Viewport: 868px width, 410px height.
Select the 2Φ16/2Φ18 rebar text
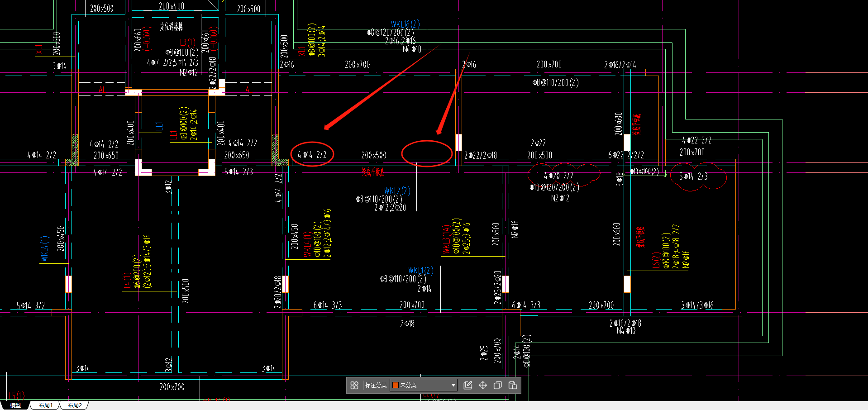click(625, 323)
